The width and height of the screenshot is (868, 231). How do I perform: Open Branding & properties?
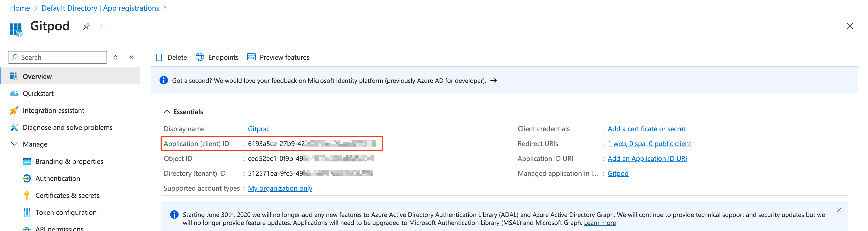(x=69, y=161)
